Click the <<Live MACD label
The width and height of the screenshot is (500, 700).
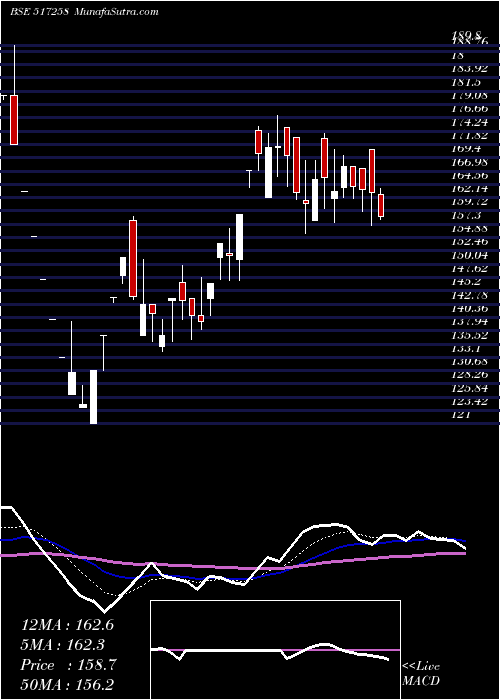coord(421,674)
